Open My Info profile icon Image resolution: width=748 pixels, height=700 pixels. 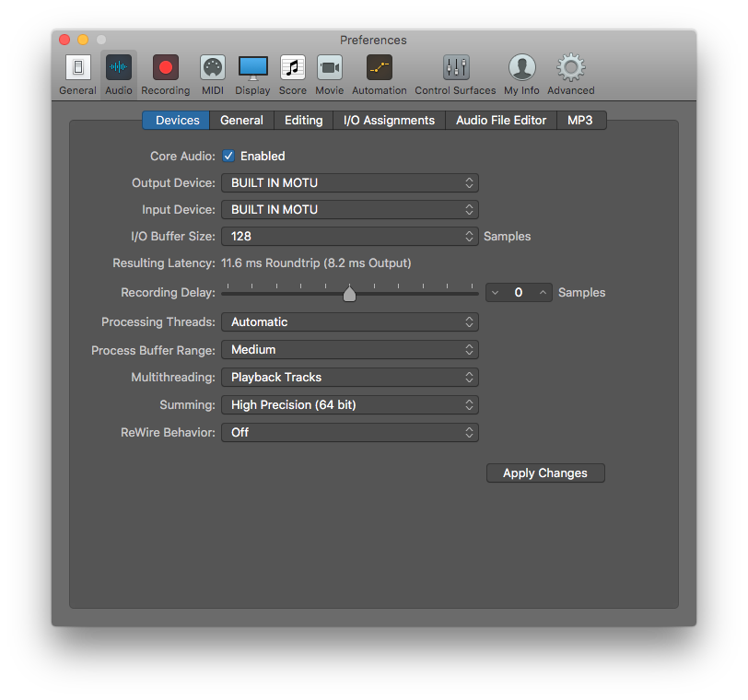coord(522,67)
